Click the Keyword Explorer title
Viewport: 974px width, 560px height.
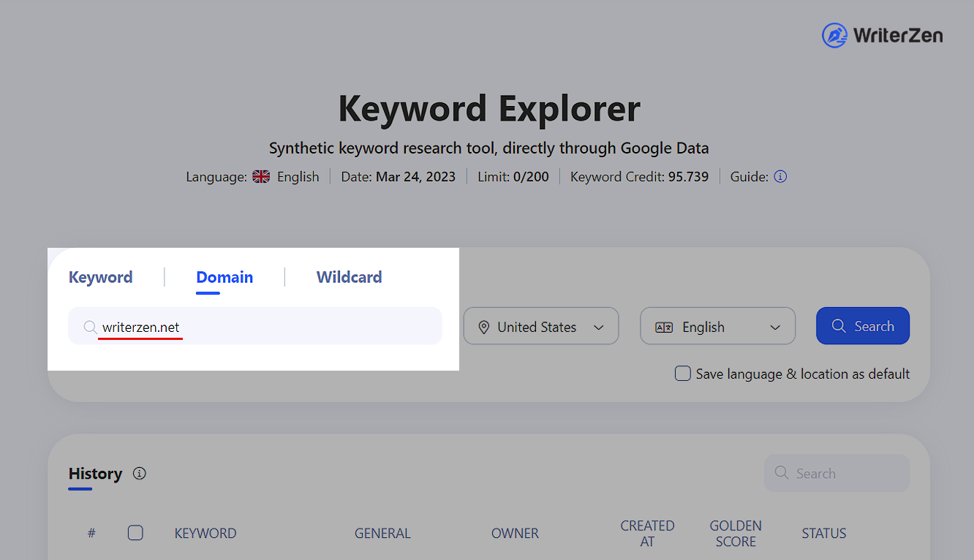tap(489, 108)
